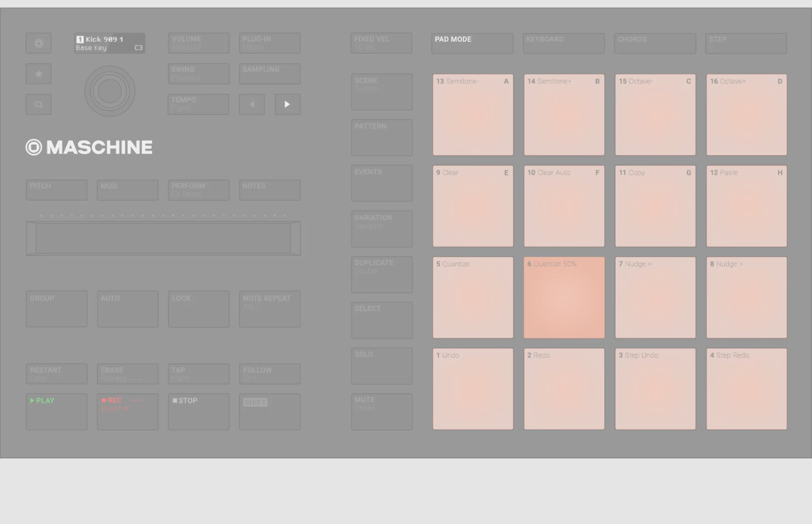Click the left arrow navigation button
Image resolution: width=812 pixels, height=524 pixels.
[x=252, y=104]
